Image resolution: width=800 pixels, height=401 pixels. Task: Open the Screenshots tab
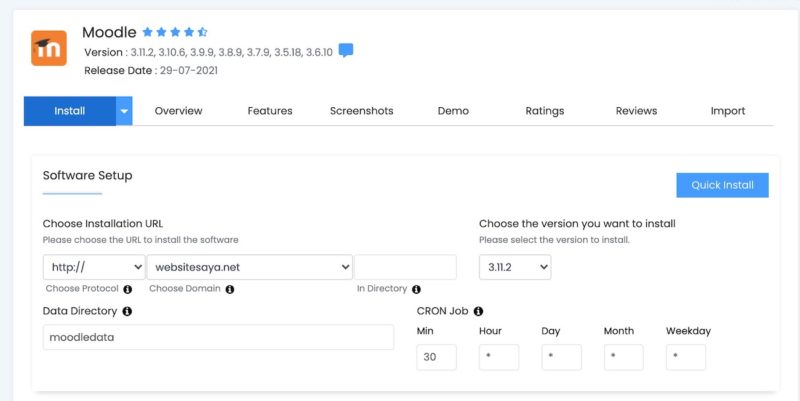tap(361, 111)
